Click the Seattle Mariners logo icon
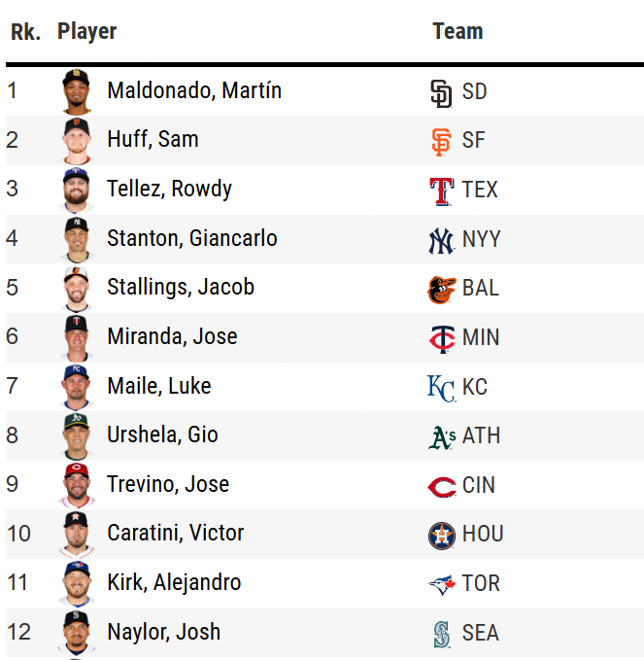 (441, 634)
